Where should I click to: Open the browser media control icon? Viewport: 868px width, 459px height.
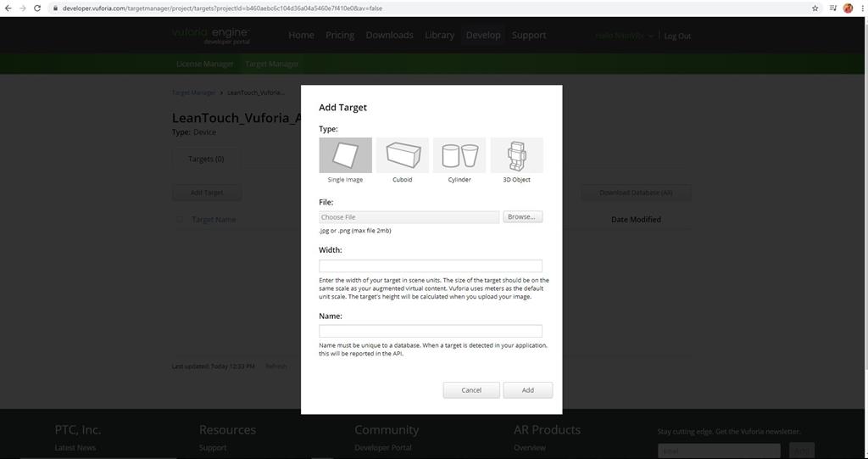tap(832, 8)
